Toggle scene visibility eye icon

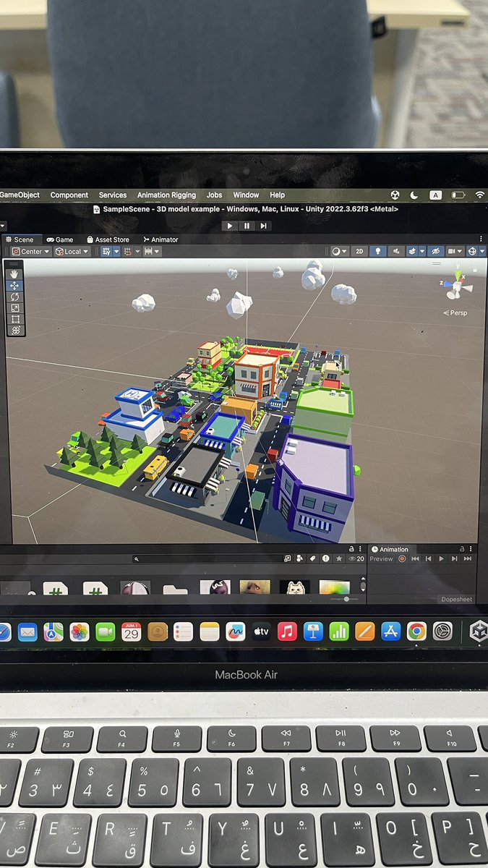click(435, 251)
